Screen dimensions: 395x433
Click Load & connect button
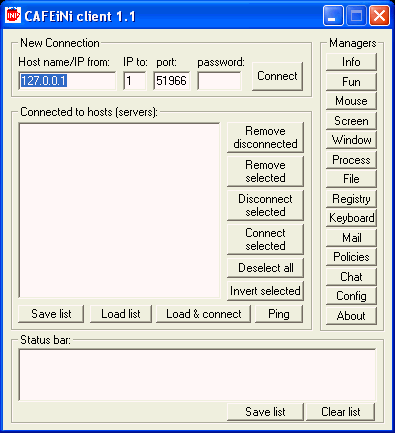[203, 314]
